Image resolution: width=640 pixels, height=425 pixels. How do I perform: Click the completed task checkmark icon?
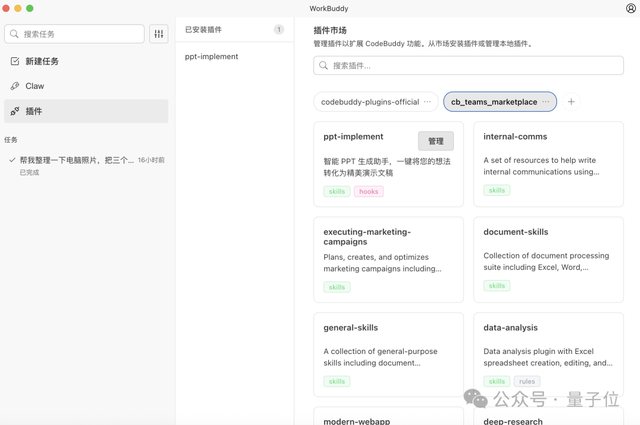pos(12,160)
